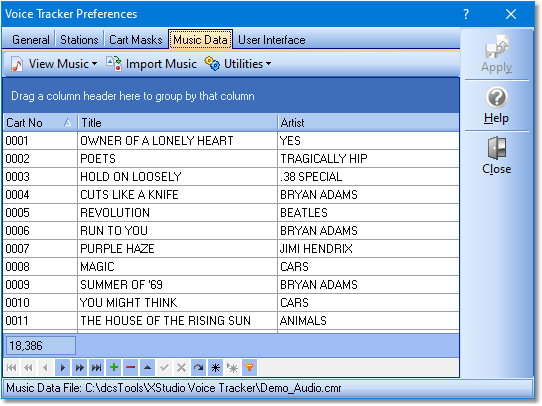Select the PURPLE HAZE title cell
This screenshot has height=406, width=542.
[x=178, y=248]
